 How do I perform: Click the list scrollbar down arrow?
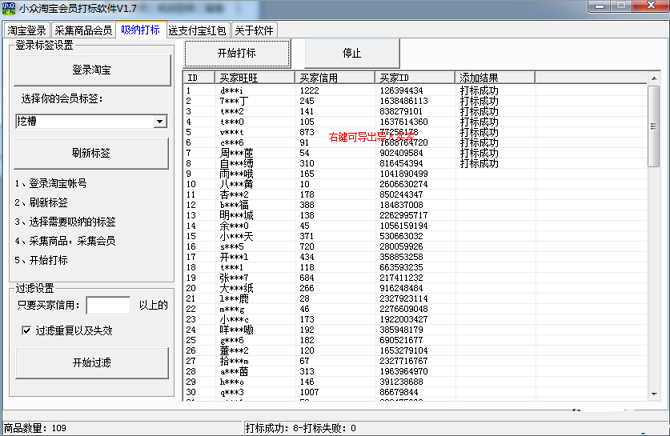654,394
